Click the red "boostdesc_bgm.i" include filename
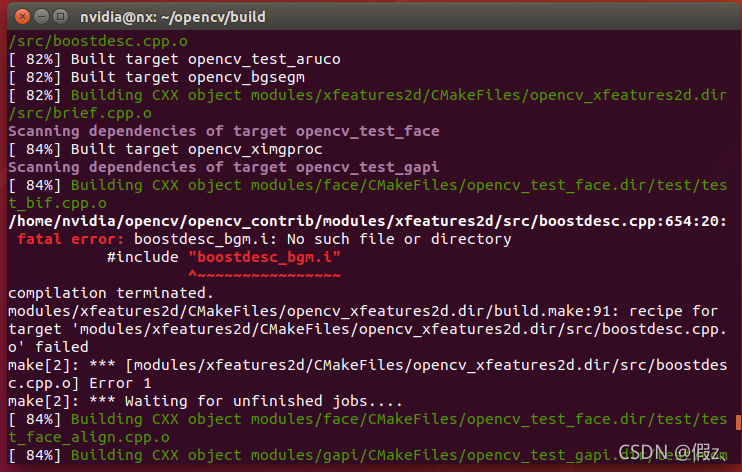The height and width of the screenshot is (472, 742). click(265, 257)
